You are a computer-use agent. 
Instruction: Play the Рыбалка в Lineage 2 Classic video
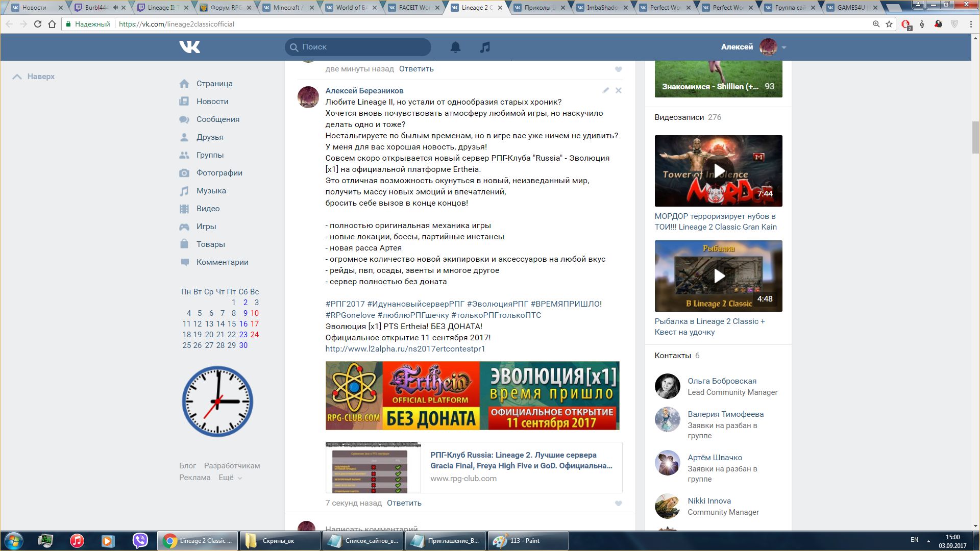click(719, 276)
